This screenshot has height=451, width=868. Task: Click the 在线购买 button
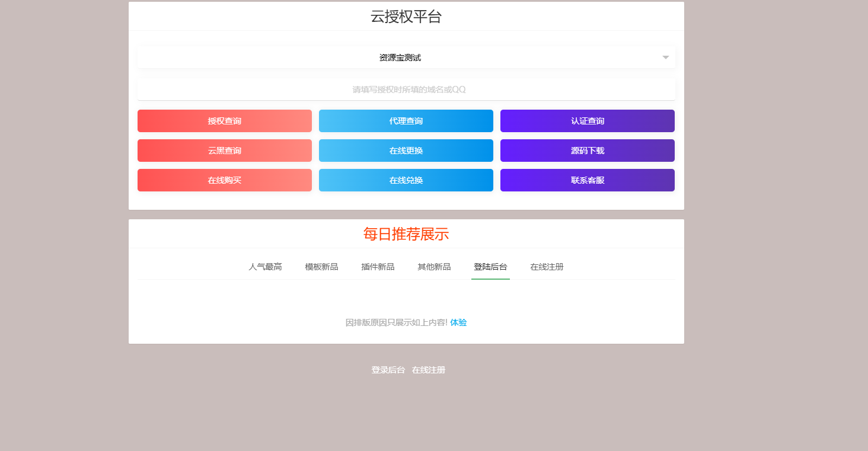pyautogui.click(x=225, y=180)
